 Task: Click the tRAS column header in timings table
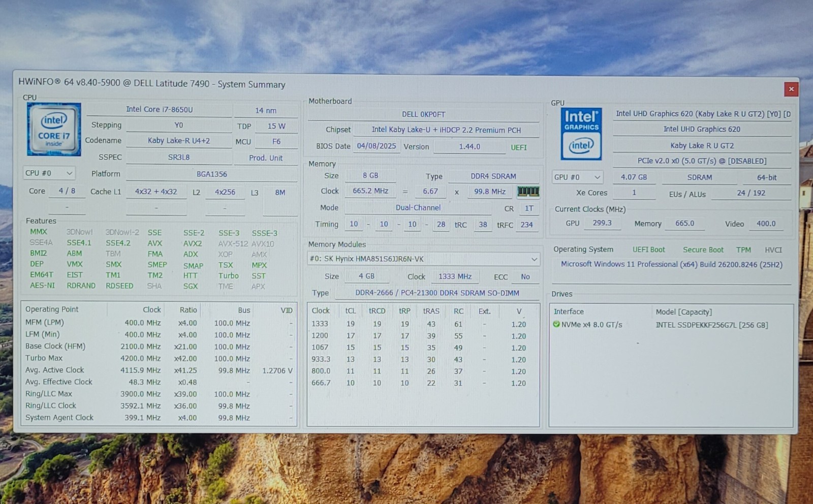431,311
